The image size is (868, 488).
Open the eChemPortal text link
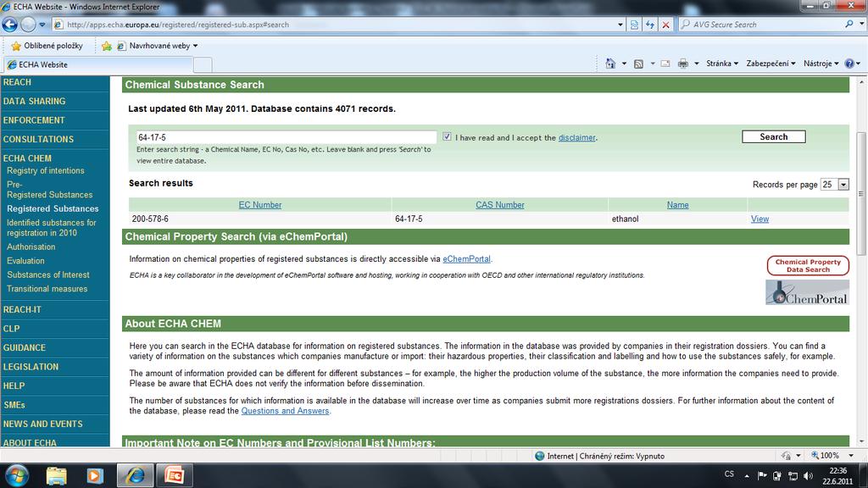point(466,259)
